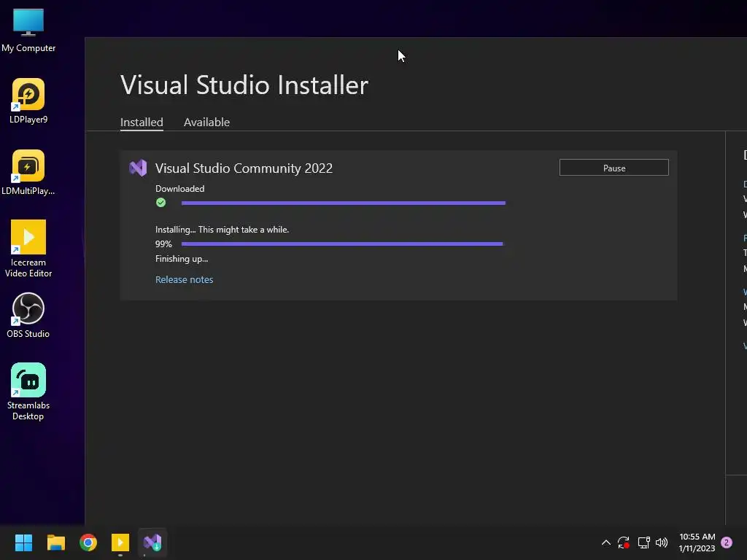Screen dimensions: 747x560
Task: Open the notification badge showing 2
Action: coord(727,542)
